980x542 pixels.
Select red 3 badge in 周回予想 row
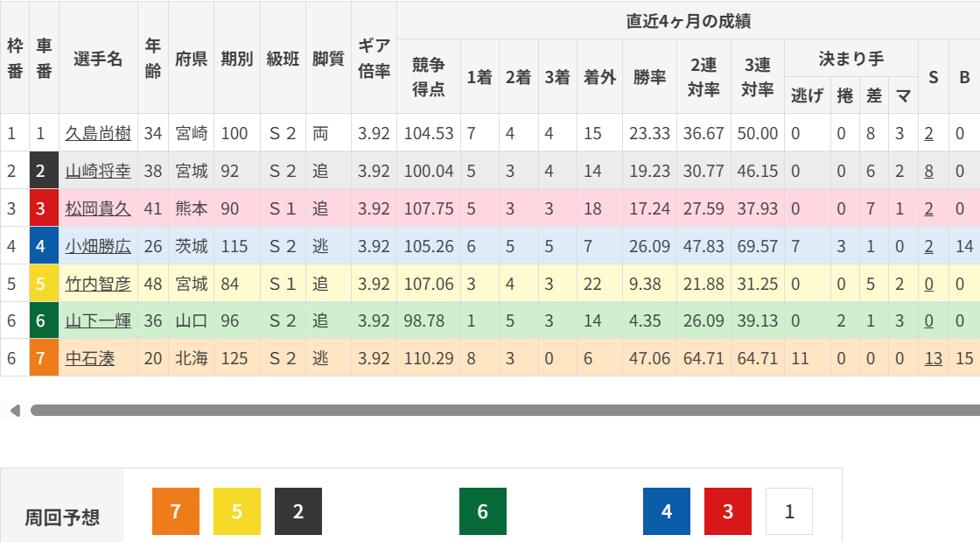[x=728, y=511]
